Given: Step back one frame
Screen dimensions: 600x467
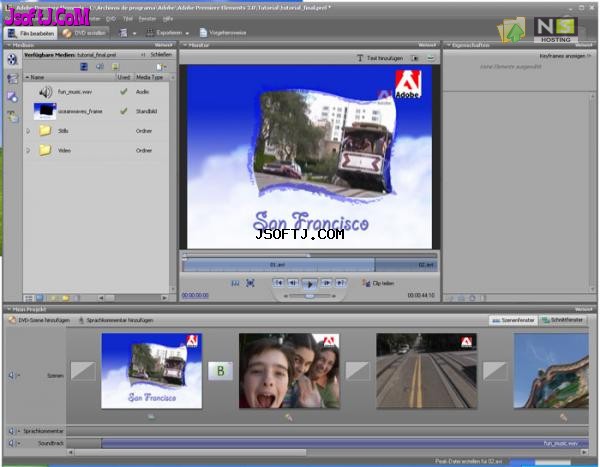Looking at the screenshot, I should coord(293,283).
